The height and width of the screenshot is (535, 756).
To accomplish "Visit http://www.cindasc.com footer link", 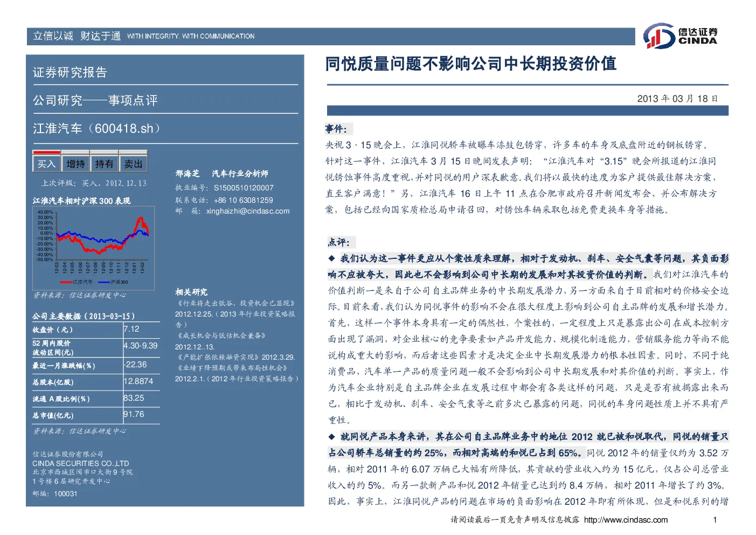I will 626,520.
